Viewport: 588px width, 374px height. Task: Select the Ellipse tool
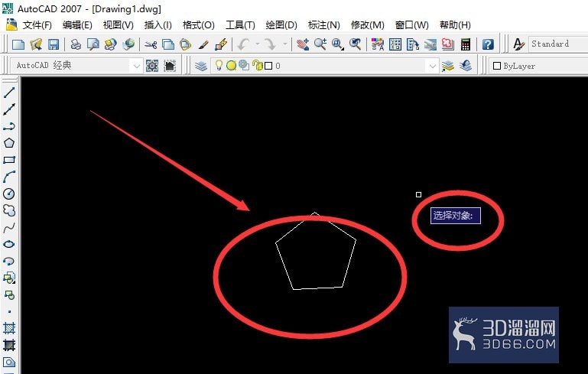pyautogui.click(x=9, y=244)
